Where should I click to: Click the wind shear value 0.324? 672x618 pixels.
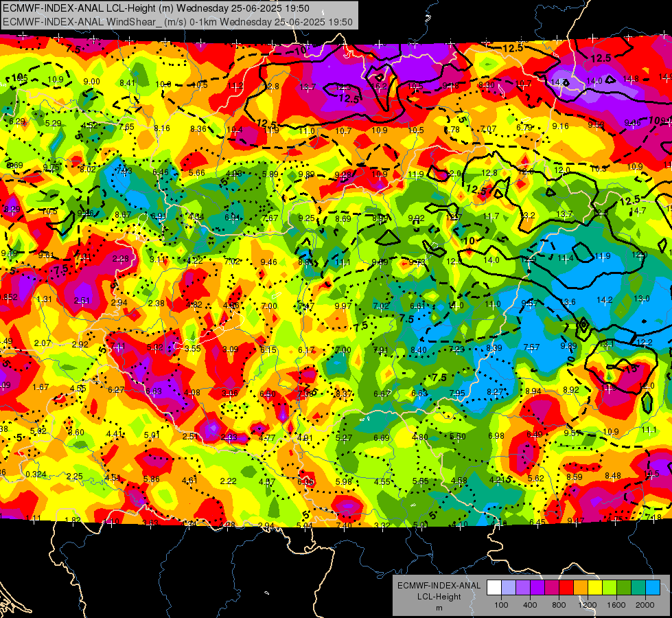coord(36,474)
